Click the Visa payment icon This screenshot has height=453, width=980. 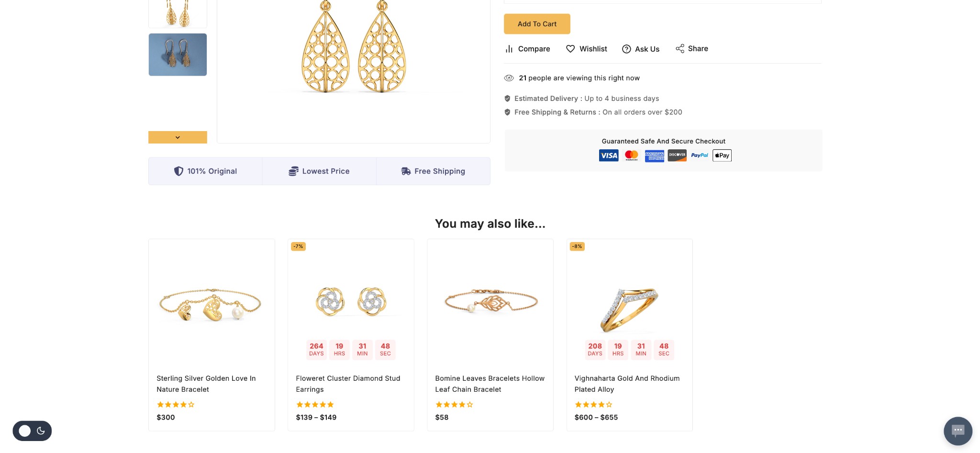click(x=609, y=155)
